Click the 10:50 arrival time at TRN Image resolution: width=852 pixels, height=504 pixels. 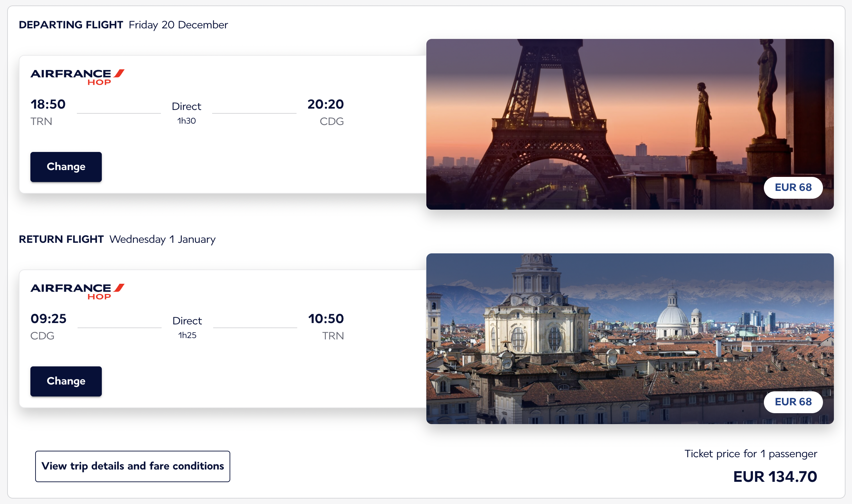326,319
